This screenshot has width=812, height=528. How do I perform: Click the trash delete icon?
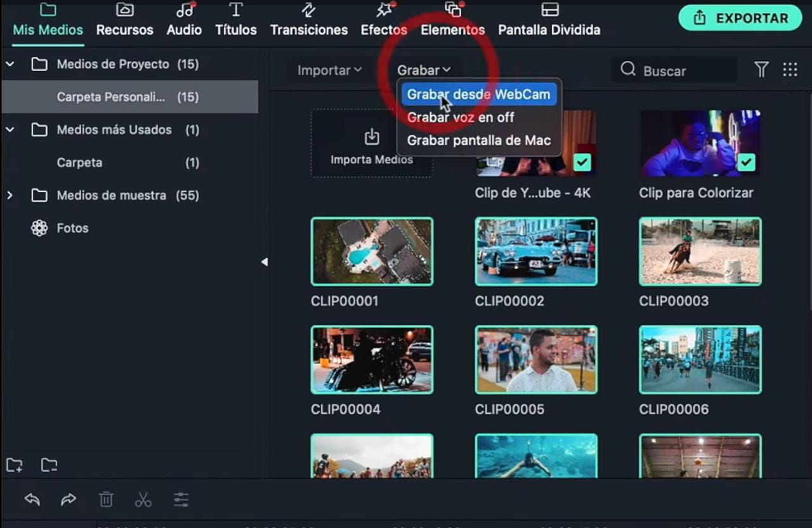point(106,499)
